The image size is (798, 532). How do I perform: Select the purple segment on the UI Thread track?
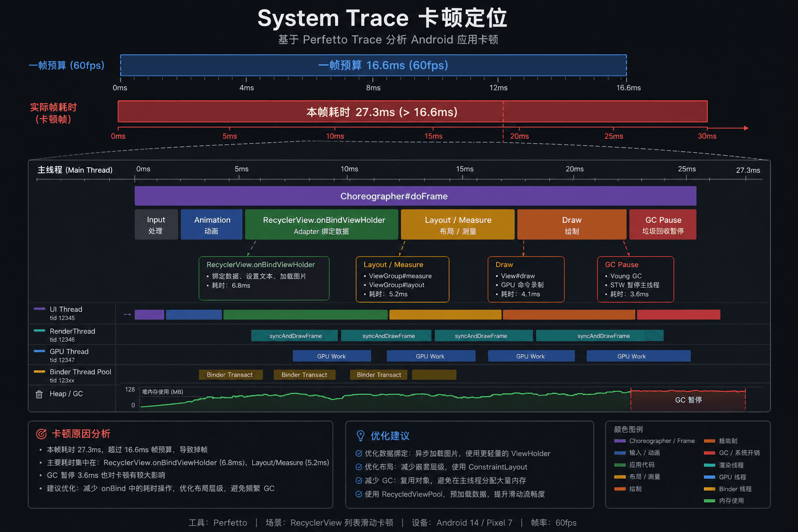(x=149, y=314)
